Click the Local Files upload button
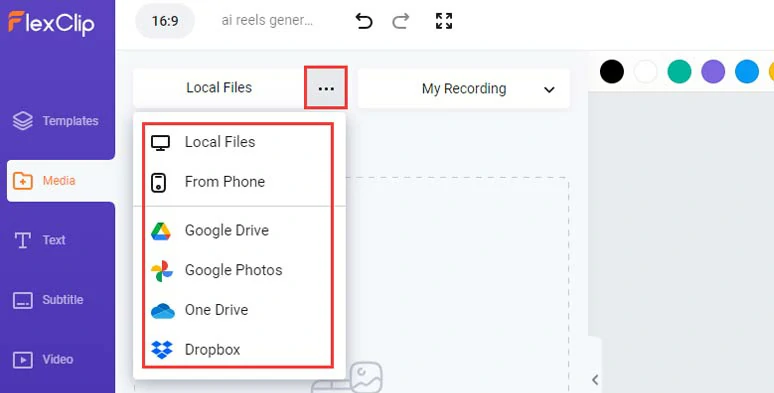 click(219, 88)
